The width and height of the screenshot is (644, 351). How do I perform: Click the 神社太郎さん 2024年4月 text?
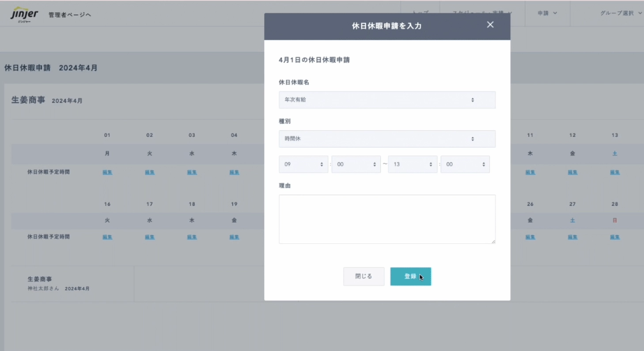point(58,288)
